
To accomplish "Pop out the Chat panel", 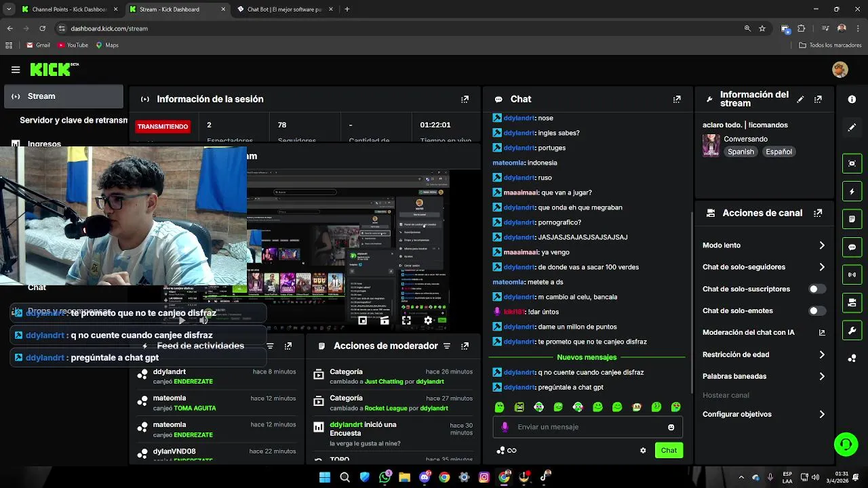I will pos(677,99).
